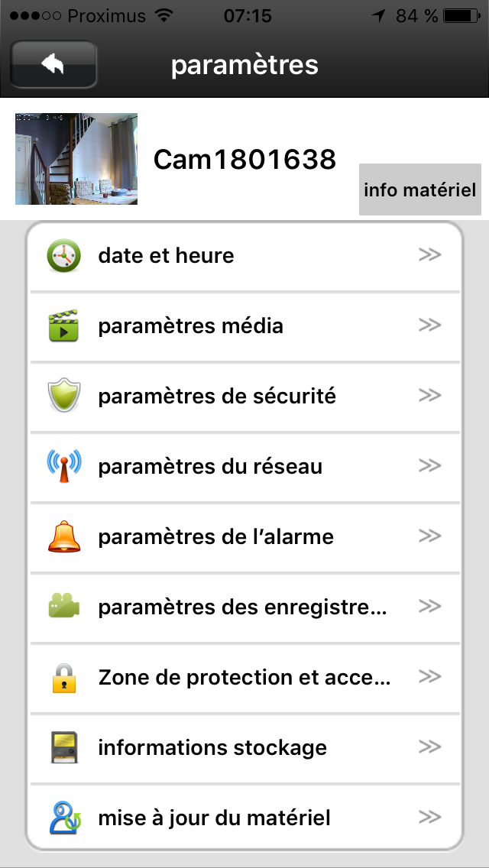Tap the hardware update icon

pyautogui.click(x=63, y=818)
